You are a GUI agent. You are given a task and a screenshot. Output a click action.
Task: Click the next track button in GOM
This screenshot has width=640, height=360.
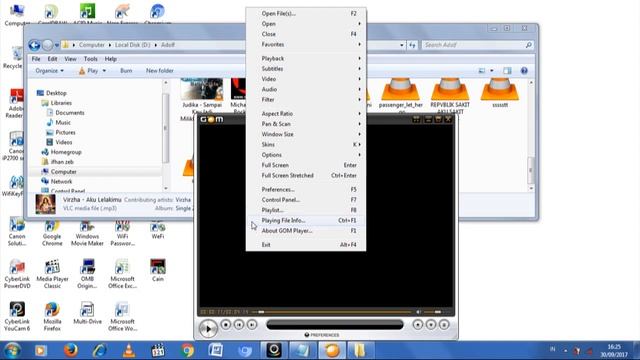(252, 324)
